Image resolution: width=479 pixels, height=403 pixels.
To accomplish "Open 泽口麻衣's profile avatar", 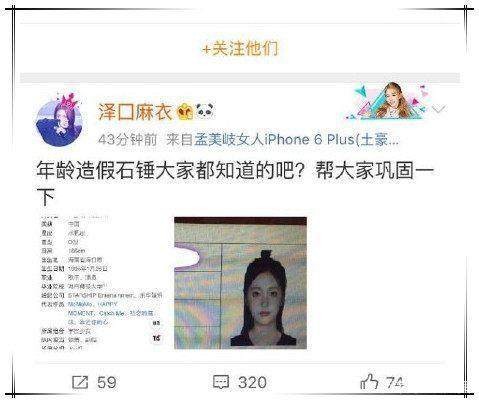I will coord(59,121).
